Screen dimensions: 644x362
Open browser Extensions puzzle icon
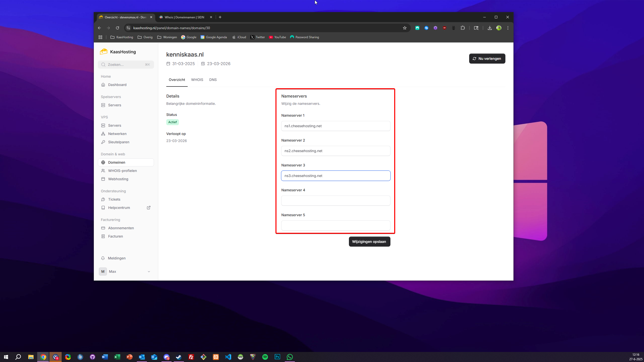coord(463,28)
